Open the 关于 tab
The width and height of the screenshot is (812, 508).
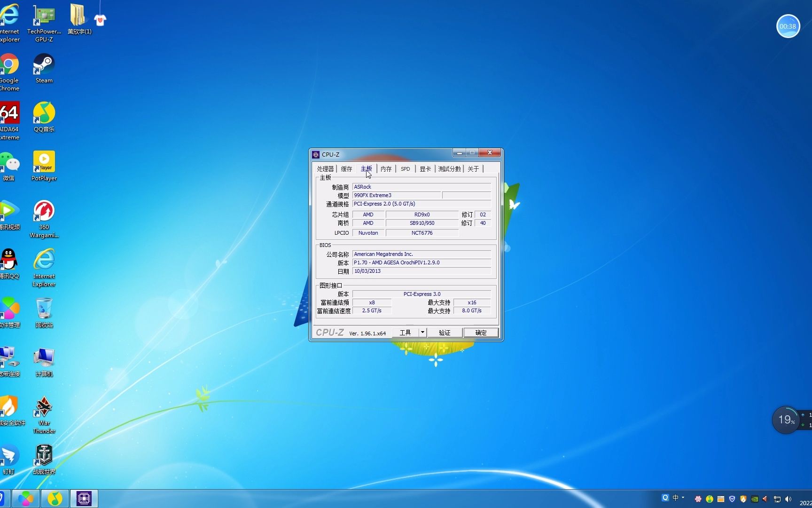[474, 169]
